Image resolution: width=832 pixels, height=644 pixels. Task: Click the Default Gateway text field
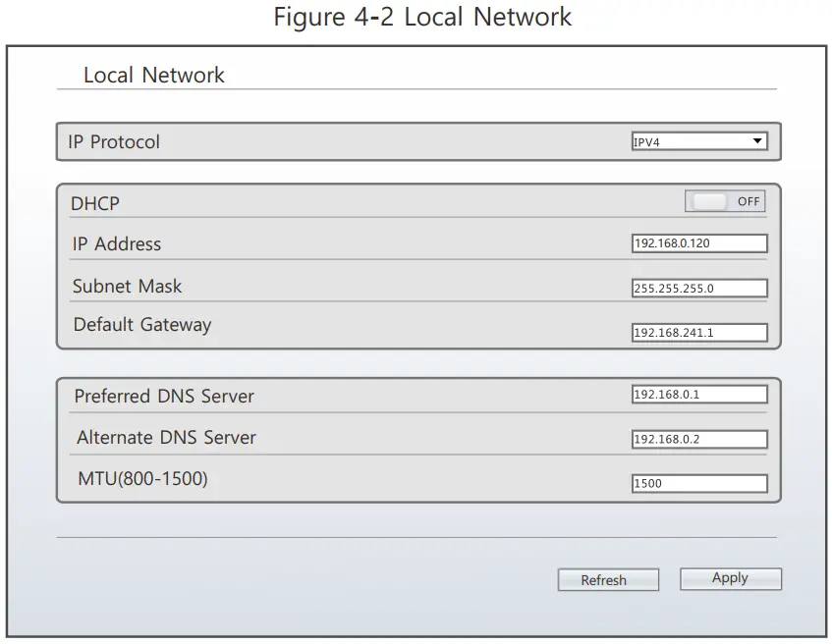pyautogui.click(x=699, y=332)
